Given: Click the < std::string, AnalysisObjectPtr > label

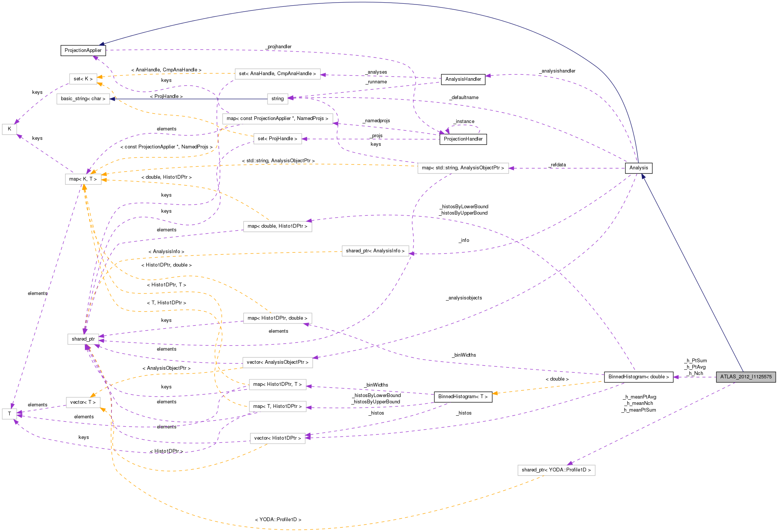Looking at the screenshot, I should [x=278, y=161].
